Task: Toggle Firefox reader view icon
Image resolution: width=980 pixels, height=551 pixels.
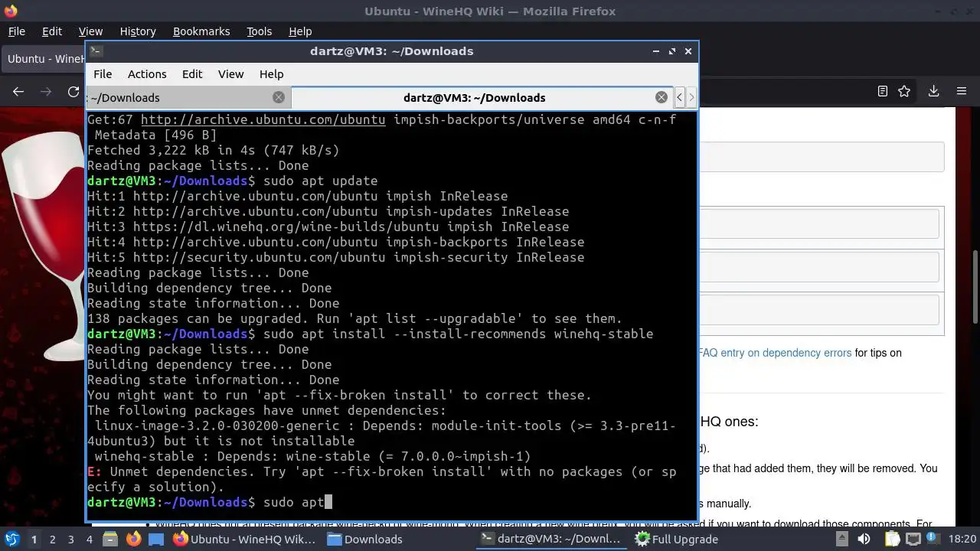Action: [882, 91]
